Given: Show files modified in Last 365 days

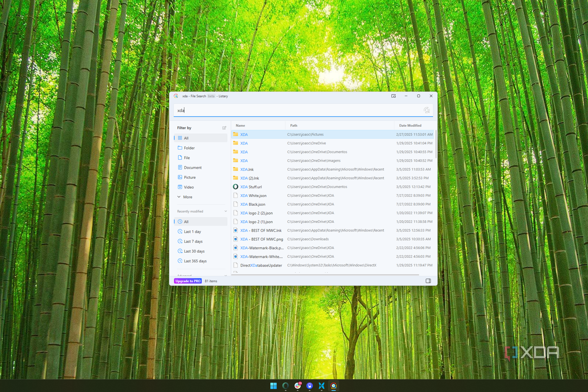Looking at the screenshot, I should pos(201,261).
